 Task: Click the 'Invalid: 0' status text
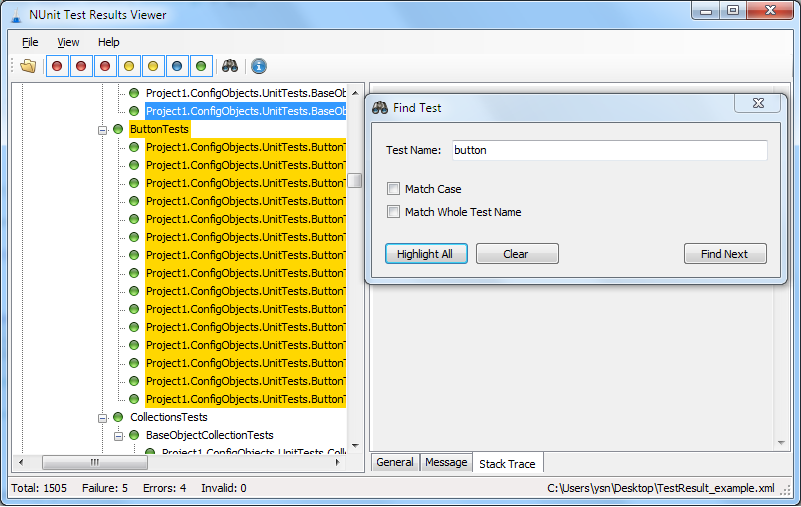click(224, 488)
